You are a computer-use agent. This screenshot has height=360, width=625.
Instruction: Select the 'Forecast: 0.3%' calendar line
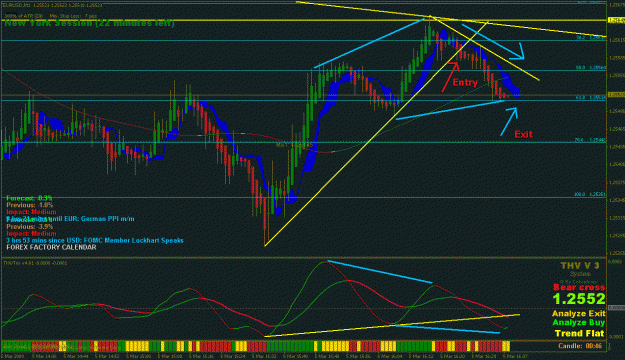tap(29, 198)
